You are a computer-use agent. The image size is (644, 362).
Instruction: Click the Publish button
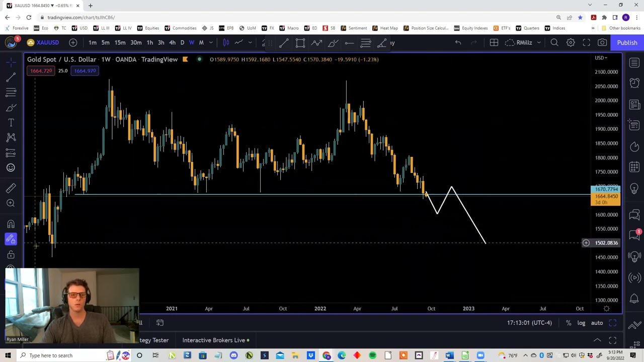click(x=627, y=43)
